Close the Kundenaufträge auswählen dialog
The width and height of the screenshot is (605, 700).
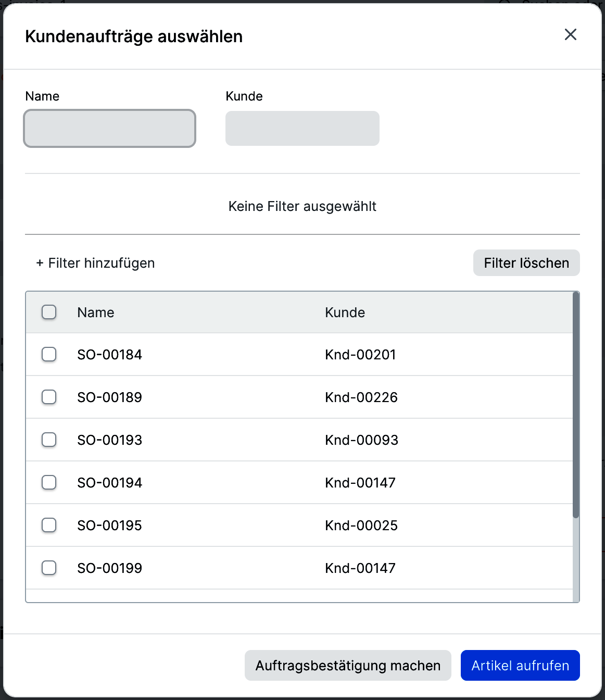(571, 35)
